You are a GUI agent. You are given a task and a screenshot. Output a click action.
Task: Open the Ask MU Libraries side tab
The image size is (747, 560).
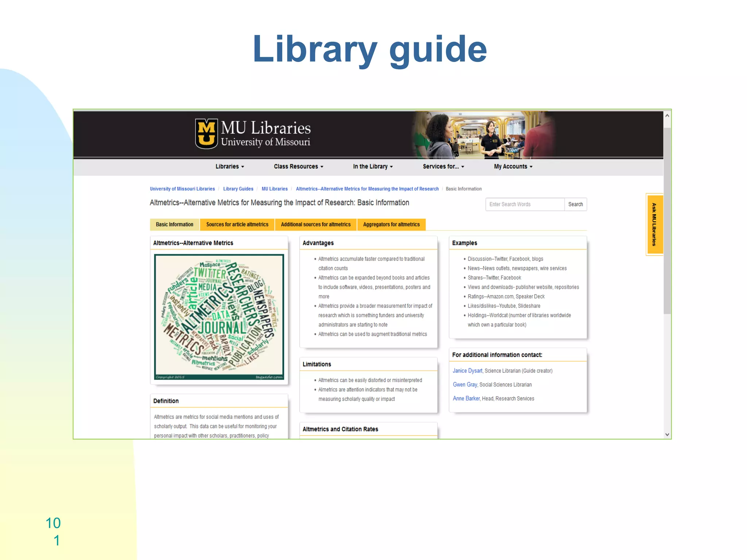654,225
